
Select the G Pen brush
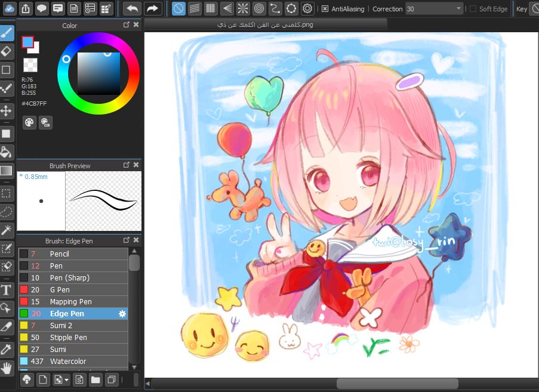click(73, 289)
